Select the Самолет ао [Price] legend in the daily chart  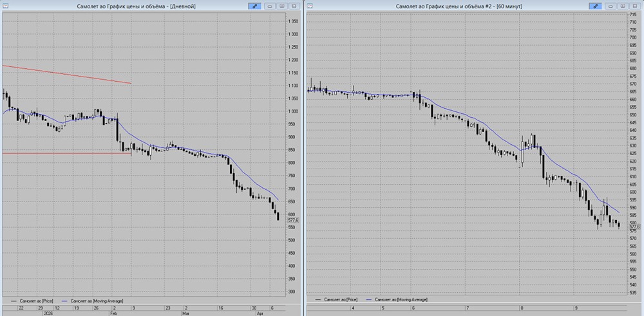click(x=31, y=300)
